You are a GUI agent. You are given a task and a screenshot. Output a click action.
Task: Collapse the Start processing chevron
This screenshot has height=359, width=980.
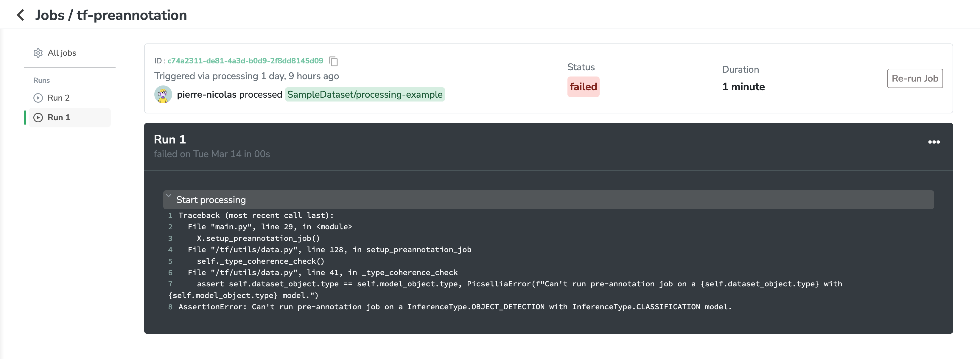click(169, 196)
